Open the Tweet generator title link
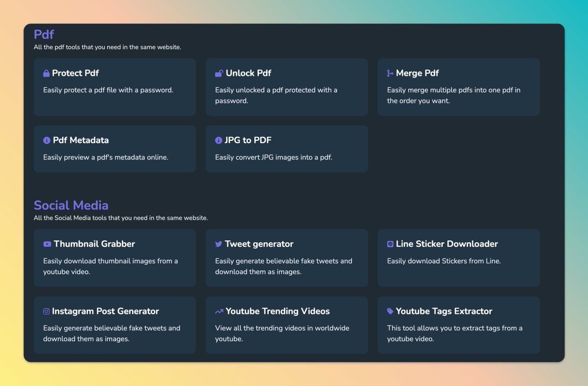The width and height of the screenshot is (588, 386). click(x=259, y=244)
